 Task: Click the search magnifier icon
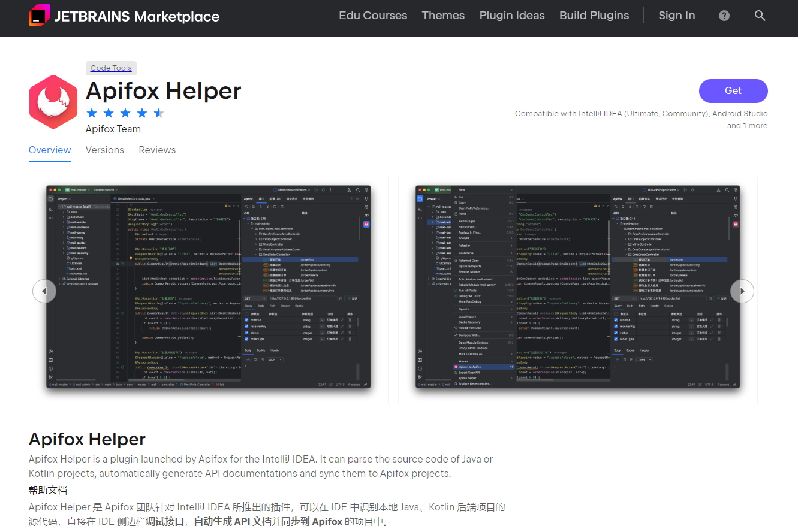click(760, 16)
